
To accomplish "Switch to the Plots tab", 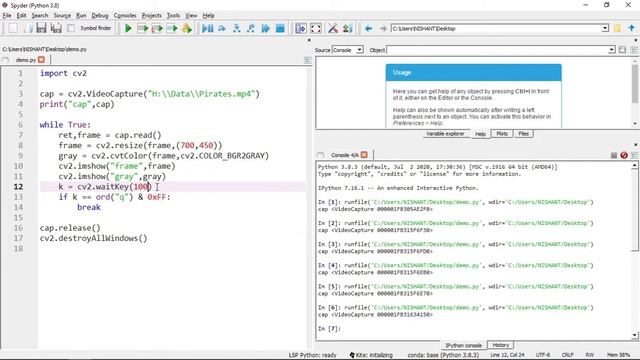I will (502, 134).
